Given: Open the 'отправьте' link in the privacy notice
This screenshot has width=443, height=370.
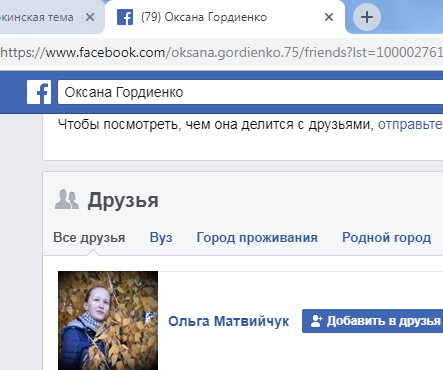Looking at the screenshot, I should point(410,124).
